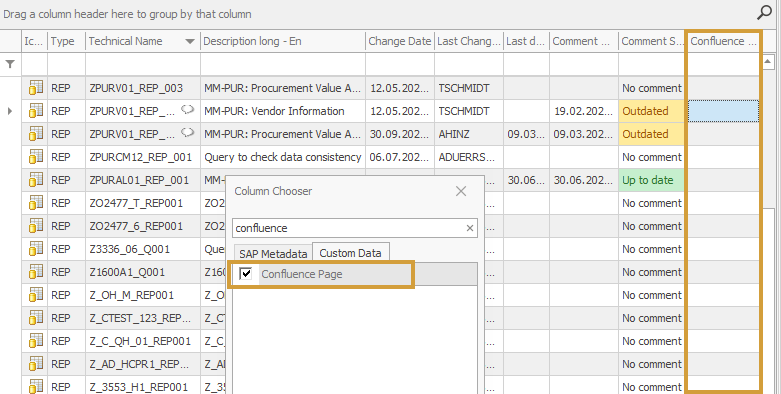Open Technical Name column filter dropdown
The width and height of the screenshot is (781, 394).
tap(190, 41)
